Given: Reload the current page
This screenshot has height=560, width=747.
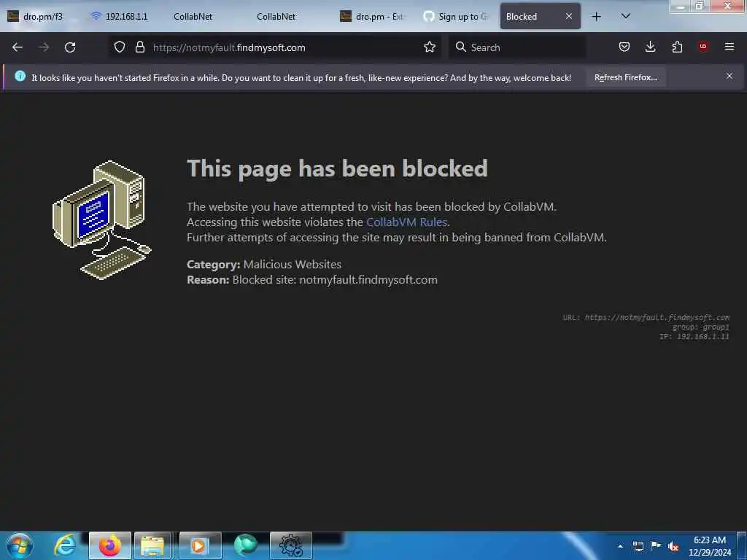Looking at the screenshot, I should click(x=70, y=47).
